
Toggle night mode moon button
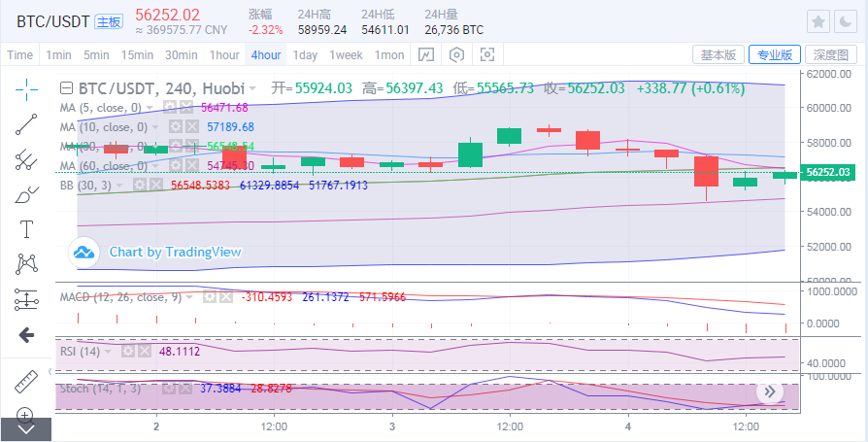point(846,22)
